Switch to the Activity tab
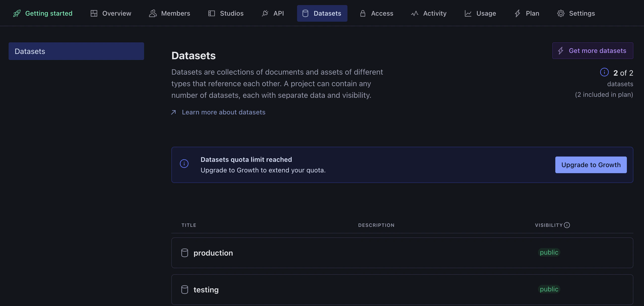Screen dimensions: 644x306 (429, 13)
